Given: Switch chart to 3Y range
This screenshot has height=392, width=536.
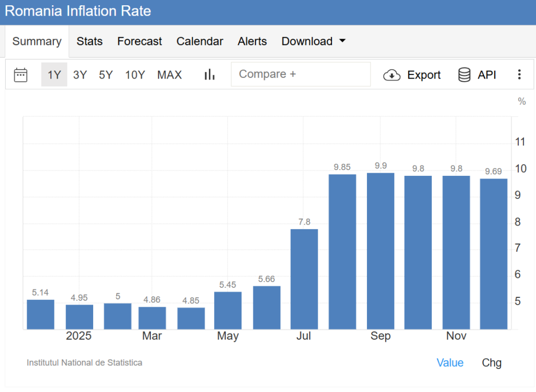Looking at the screenshot, I should [80, 75].
